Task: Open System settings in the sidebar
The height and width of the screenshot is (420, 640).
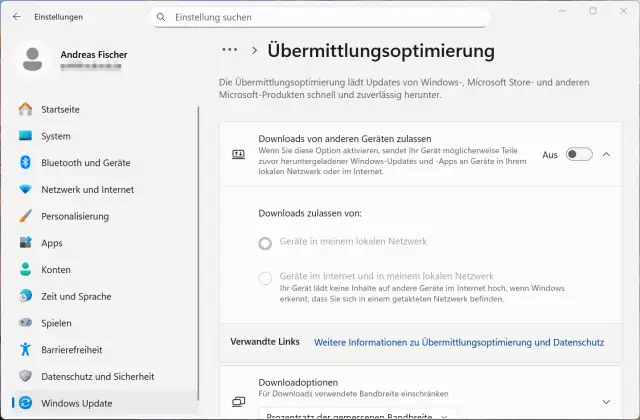Action: 104,136
